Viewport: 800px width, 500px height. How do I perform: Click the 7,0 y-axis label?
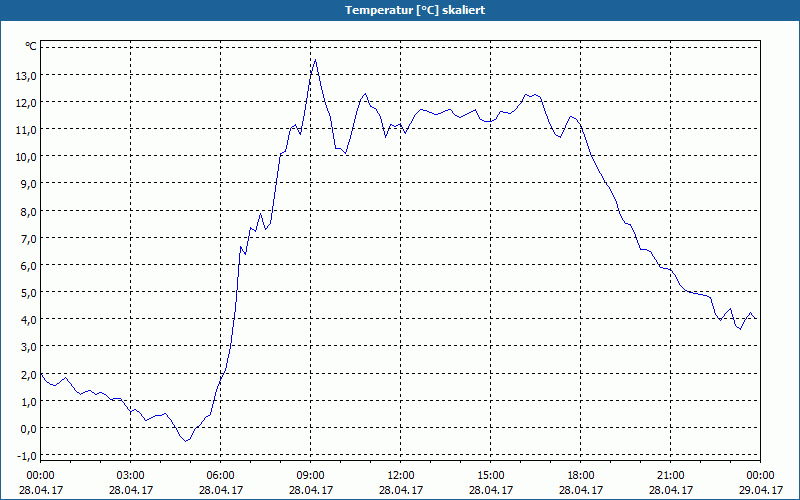pyautogui.click(x=25, y=238)
